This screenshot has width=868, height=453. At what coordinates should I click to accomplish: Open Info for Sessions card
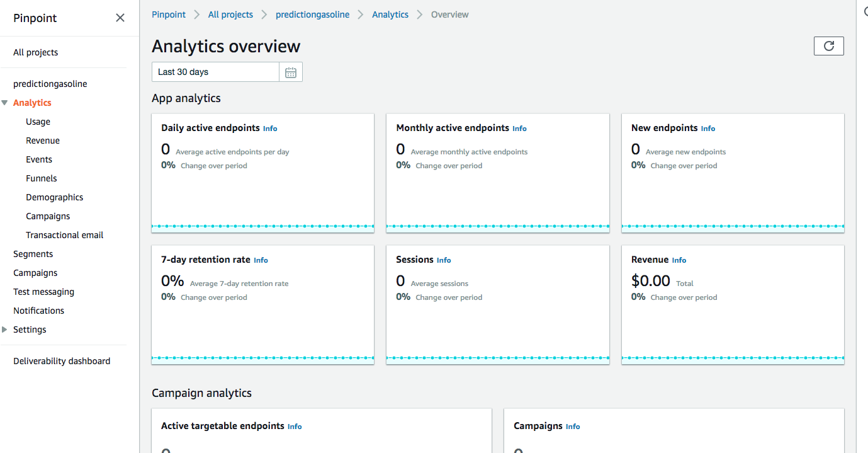pos(444,260)
